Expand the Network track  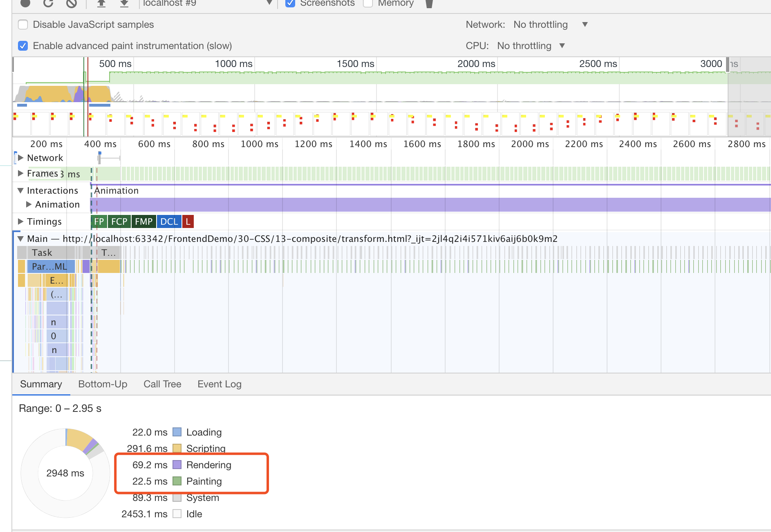(x=20, y=158)
